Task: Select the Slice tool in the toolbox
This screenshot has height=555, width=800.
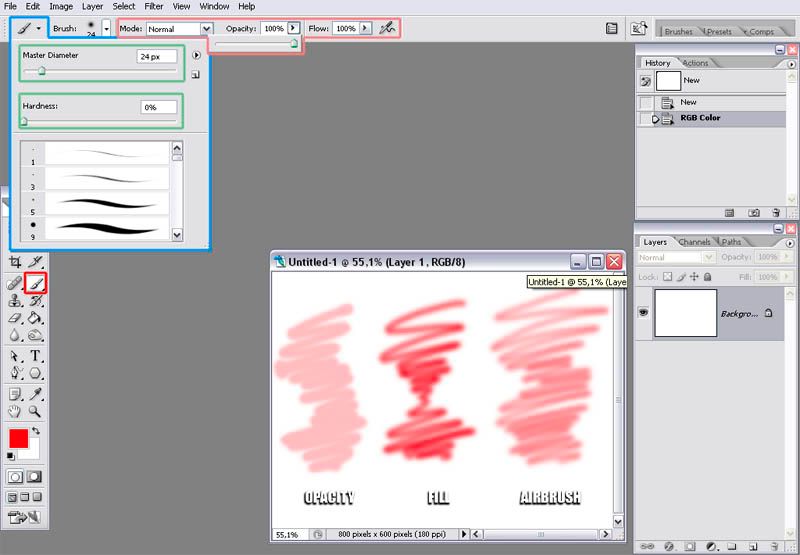Action: point(35,262)
